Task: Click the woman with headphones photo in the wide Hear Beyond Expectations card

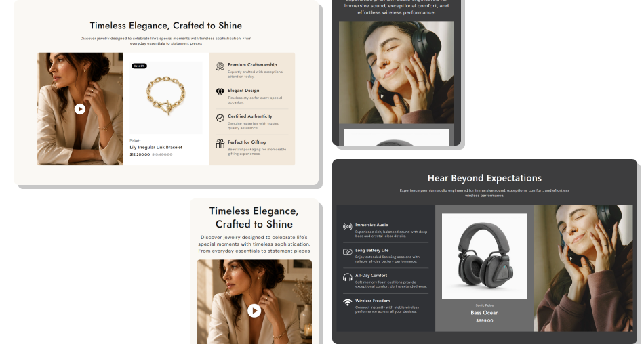Action: (x=583, y=268)
